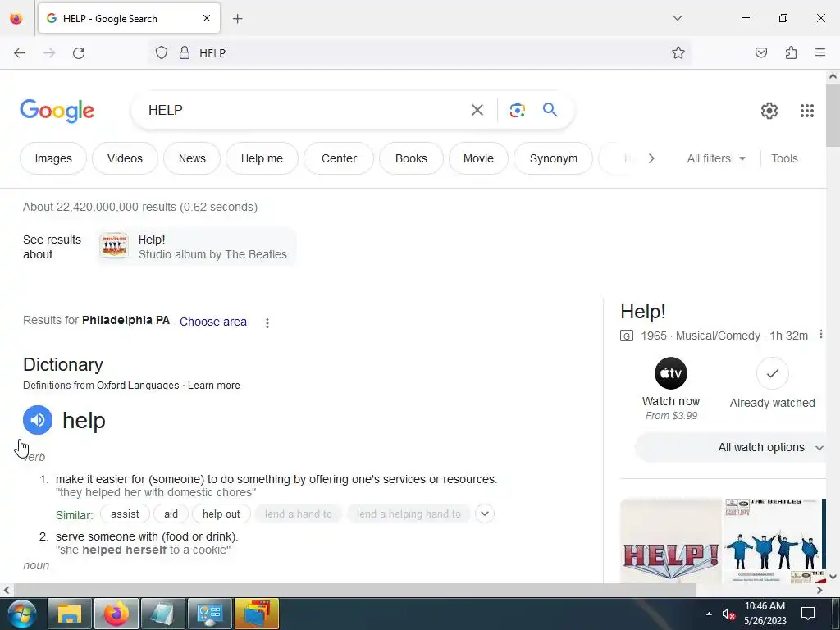Viewport: 840px width, 630px height.
Task: Play pronunciation of help
Action: pyautogui.click(x=38, y=420)
